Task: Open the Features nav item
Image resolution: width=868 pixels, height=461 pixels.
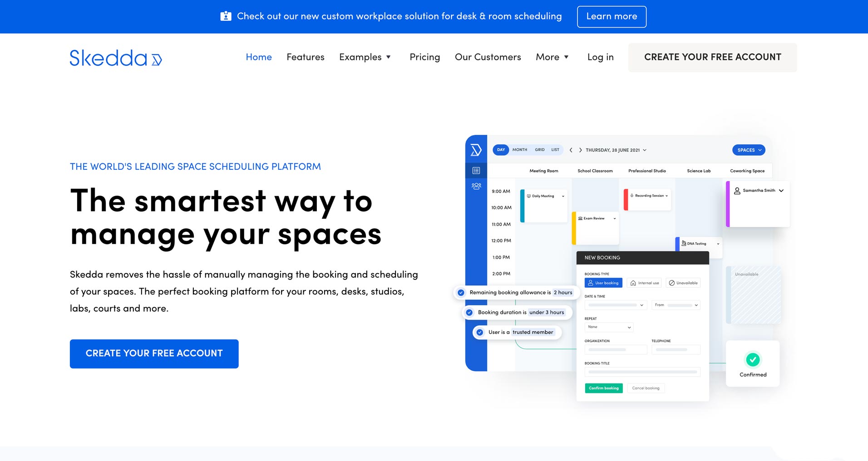Action: [x=306, y=57]
